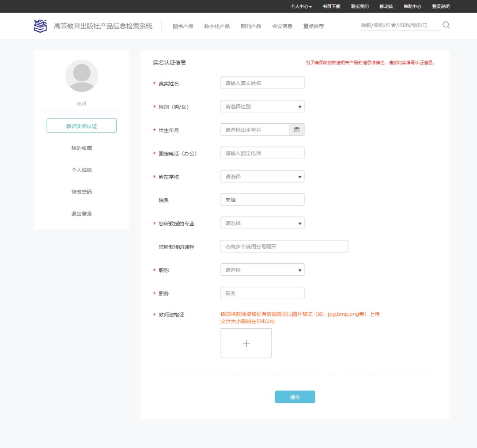Expand the 您所教授的专业 dropdown
Viewport: 477px width, 448px height.
tap(262, 223)
